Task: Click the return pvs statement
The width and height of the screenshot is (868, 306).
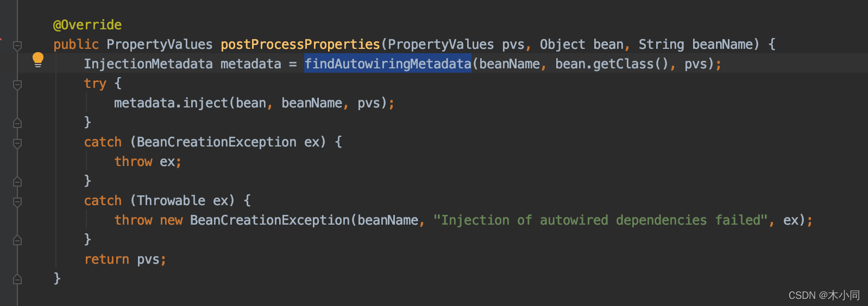Action: pos(125,259)
